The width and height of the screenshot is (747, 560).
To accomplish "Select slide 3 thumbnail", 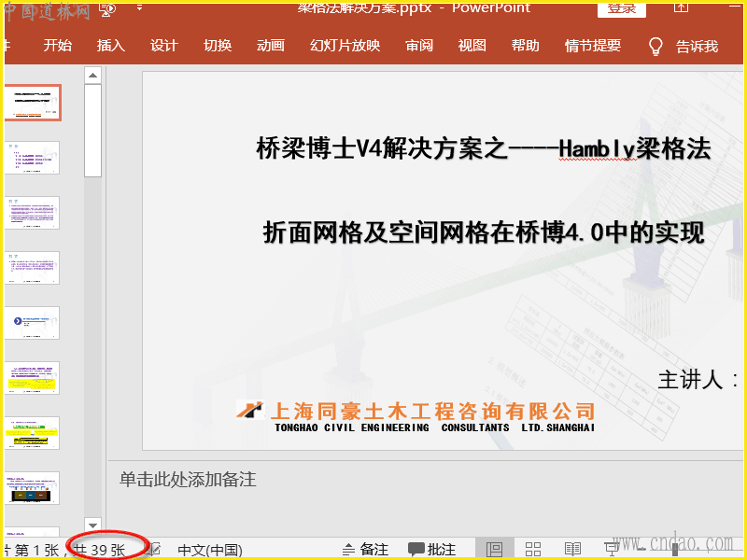I will coord(33,213).
